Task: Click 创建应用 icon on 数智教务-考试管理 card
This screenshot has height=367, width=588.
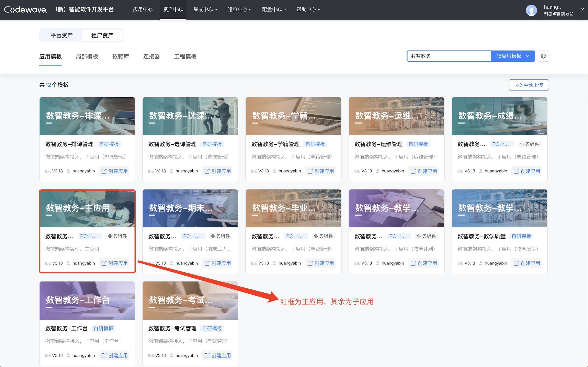Action: tap(207, 355)
